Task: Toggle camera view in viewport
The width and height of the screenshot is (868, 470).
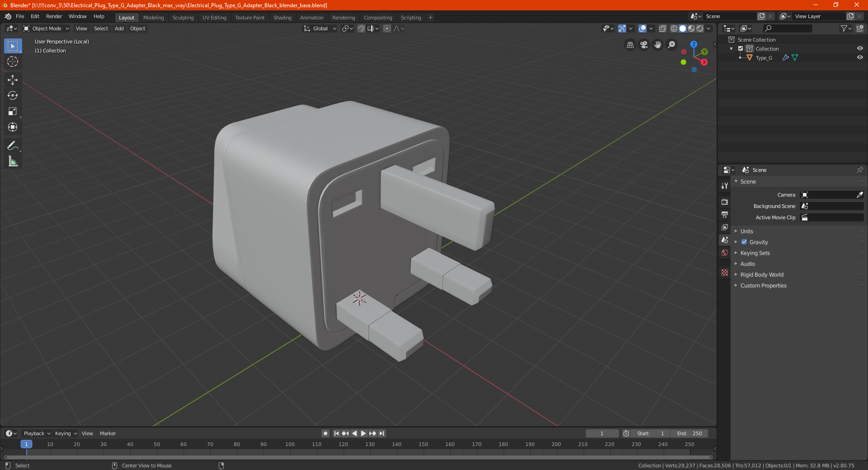Action: tap(644, 45)
